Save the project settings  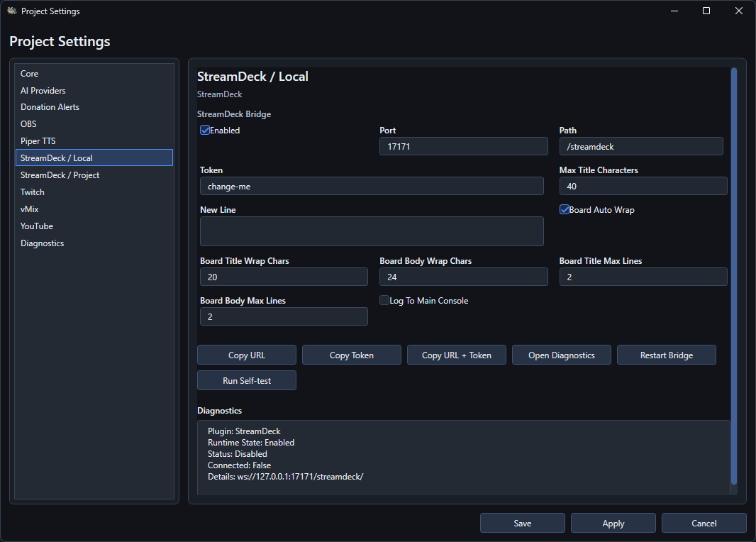point(522,523)
